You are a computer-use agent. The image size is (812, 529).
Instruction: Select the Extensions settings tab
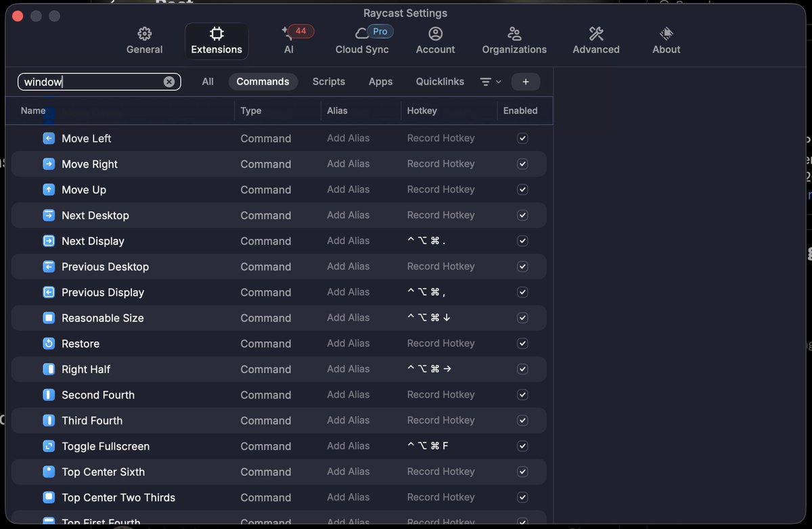point(217,41)
